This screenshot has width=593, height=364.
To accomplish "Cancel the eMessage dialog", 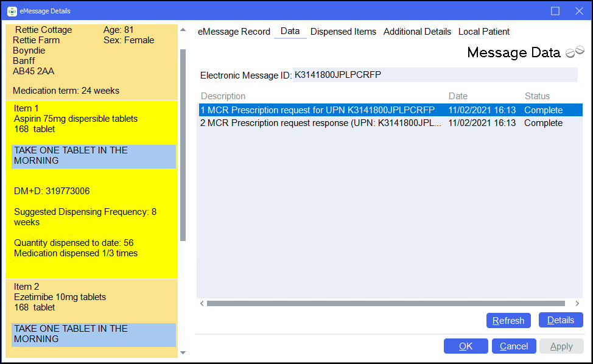I will click(x=514, y=346).
